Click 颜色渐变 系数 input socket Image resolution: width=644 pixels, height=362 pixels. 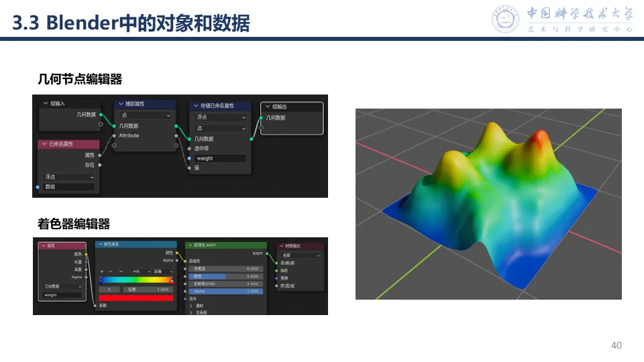[x=95, y=306]
